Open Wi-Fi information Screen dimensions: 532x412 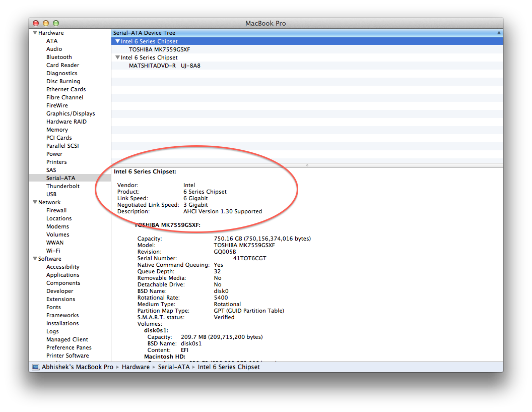click(x=53, y=251)
